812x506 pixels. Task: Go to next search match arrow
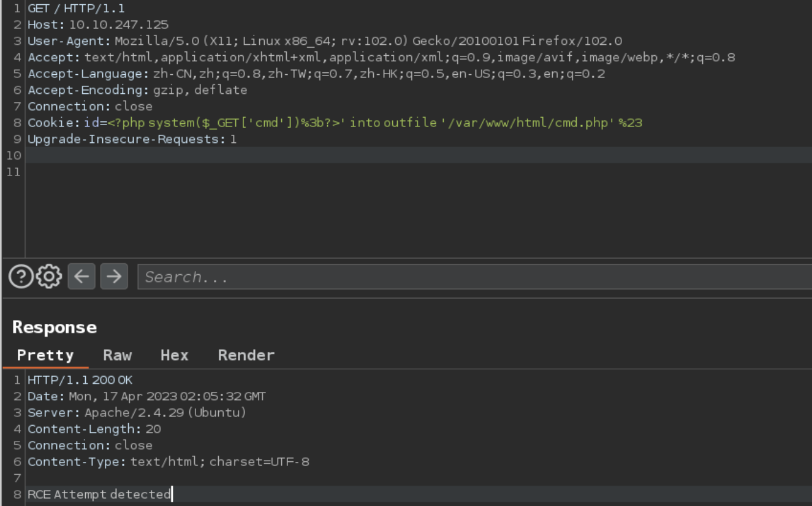pyautogui.click(x=114, y=277)
